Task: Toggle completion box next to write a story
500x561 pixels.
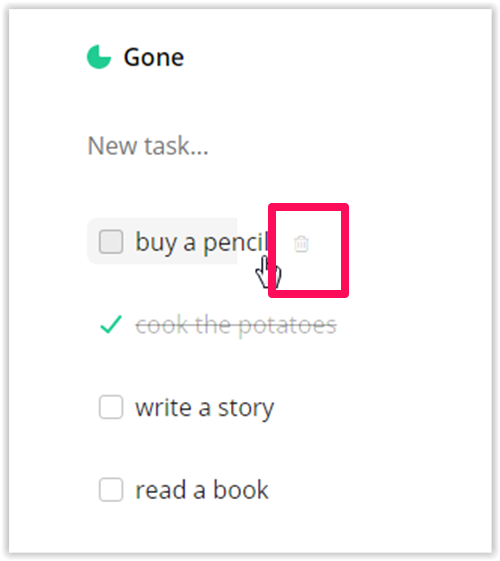Action: click(x=111, y=407)
